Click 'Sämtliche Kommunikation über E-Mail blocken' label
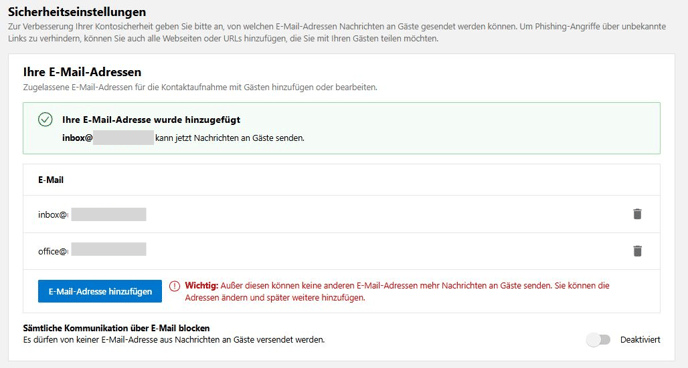 point(116,328)
